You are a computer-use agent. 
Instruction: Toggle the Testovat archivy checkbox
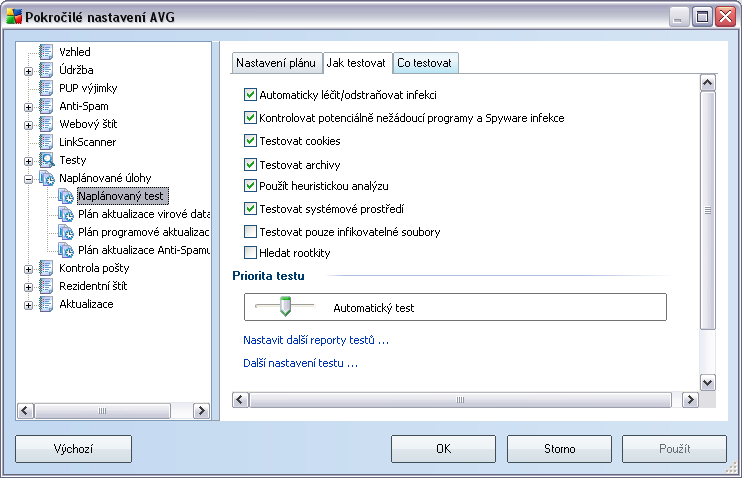point(250,165)
